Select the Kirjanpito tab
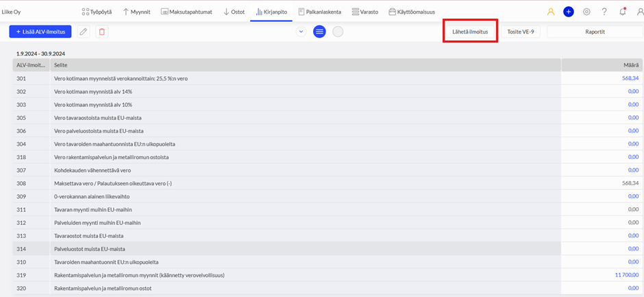Screen dimensions: 644x297 [x=271, y=12]
